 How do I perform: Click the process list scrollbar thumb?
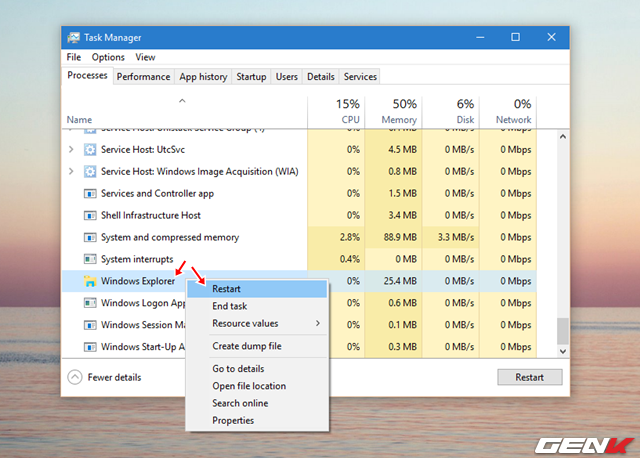[563, 331]
